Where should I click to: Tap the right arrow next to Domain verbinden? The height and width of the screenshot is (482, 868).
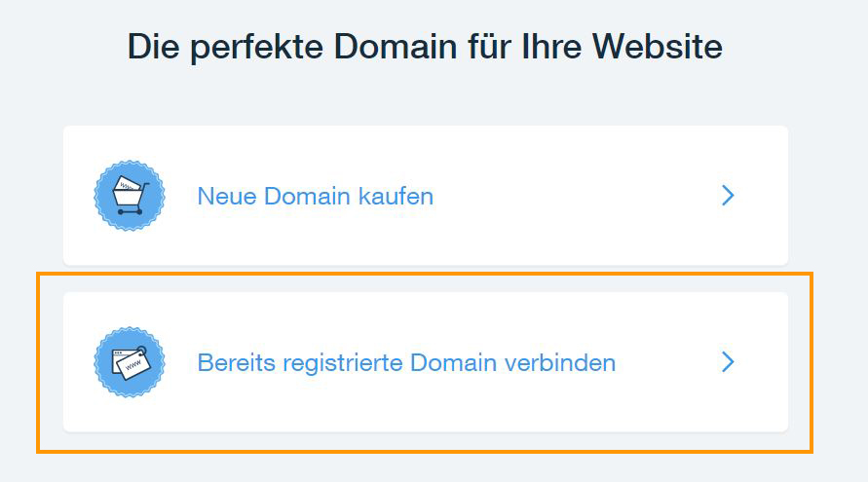pyautogui.click(x=728, y=362)
